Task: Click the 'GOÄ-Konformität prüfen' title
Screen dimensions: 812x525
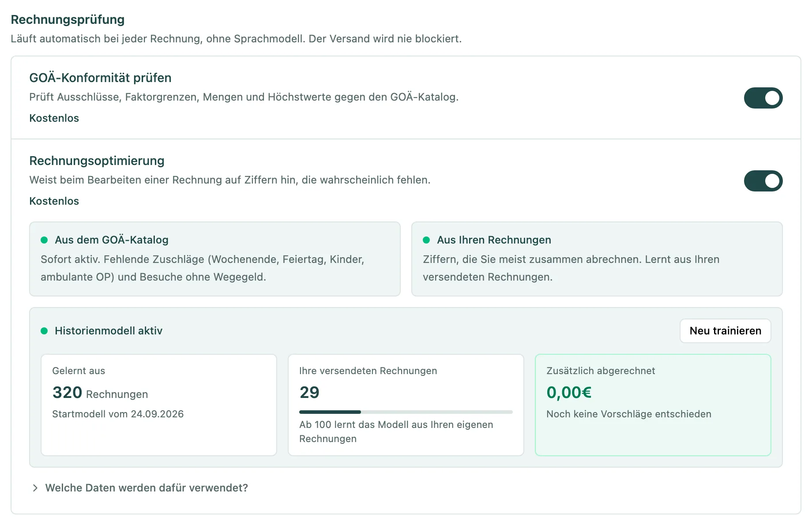Action: click(x=100, y=78)
